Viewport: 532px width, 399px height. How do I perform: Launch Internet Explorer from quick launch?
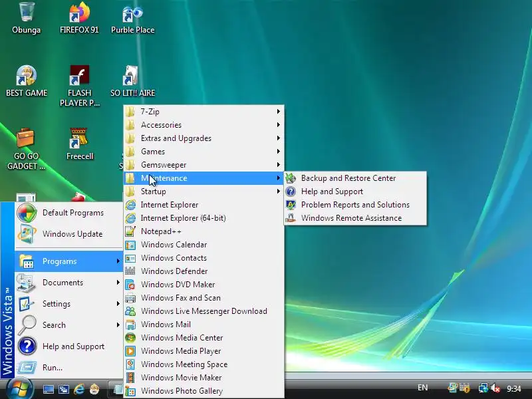(79, 389)
